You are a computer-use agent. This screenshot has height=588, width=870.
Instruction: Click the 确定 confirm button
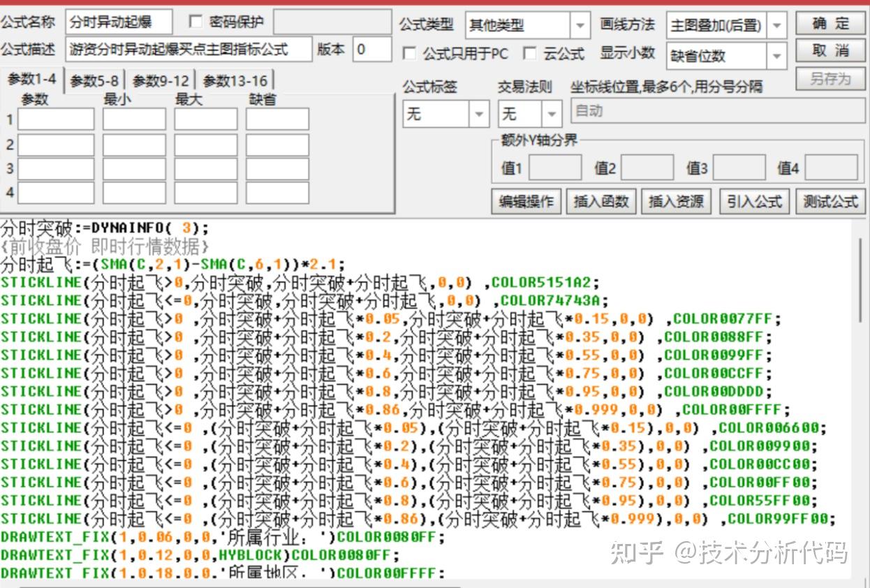[x=830, y=23]
